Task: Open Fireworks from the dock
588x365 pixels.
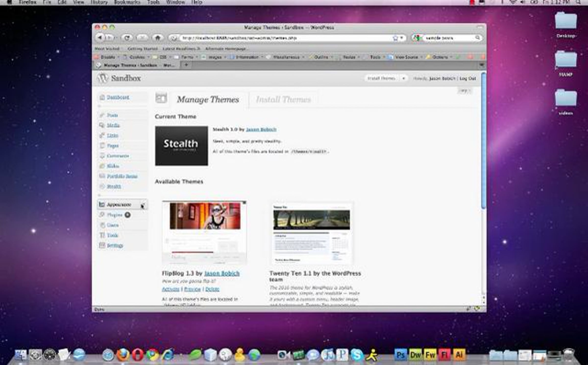Action: 430,355
